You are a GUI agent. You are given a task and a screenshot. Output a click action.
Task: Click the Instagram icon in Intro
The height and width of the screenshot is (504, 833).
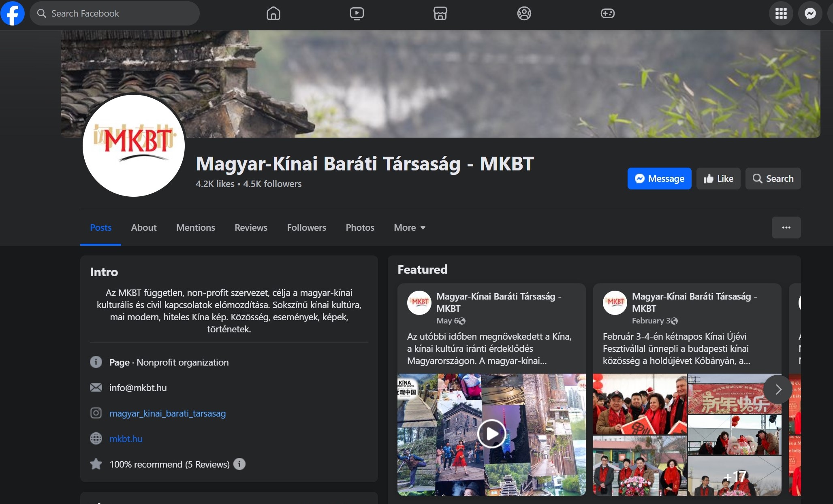96,413
